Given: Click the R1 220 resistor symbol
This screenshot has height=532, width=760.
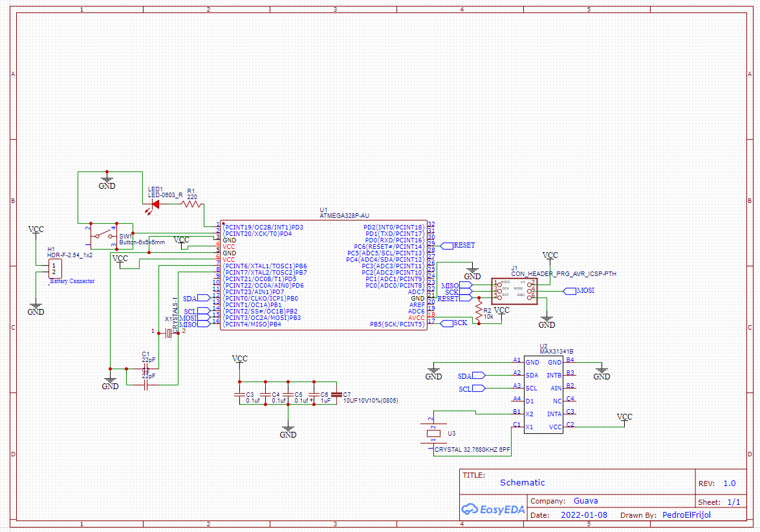Looking at the screenshot, I should (191, 204).
